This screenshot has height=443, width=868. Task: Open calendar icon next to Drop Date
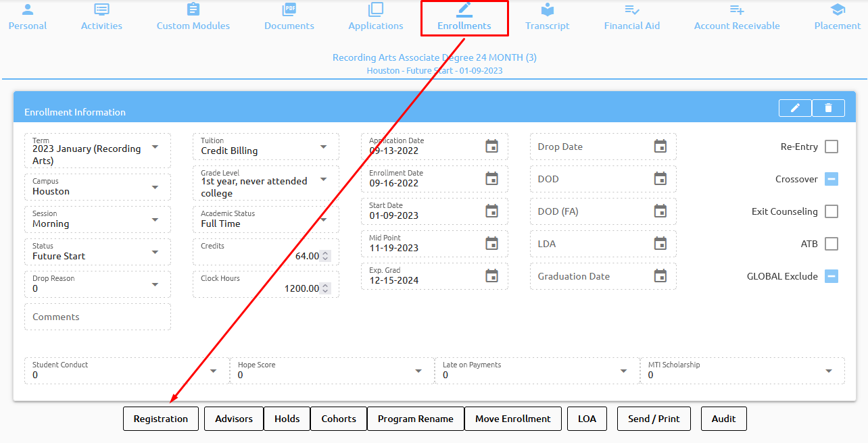(x=660, y=147)
